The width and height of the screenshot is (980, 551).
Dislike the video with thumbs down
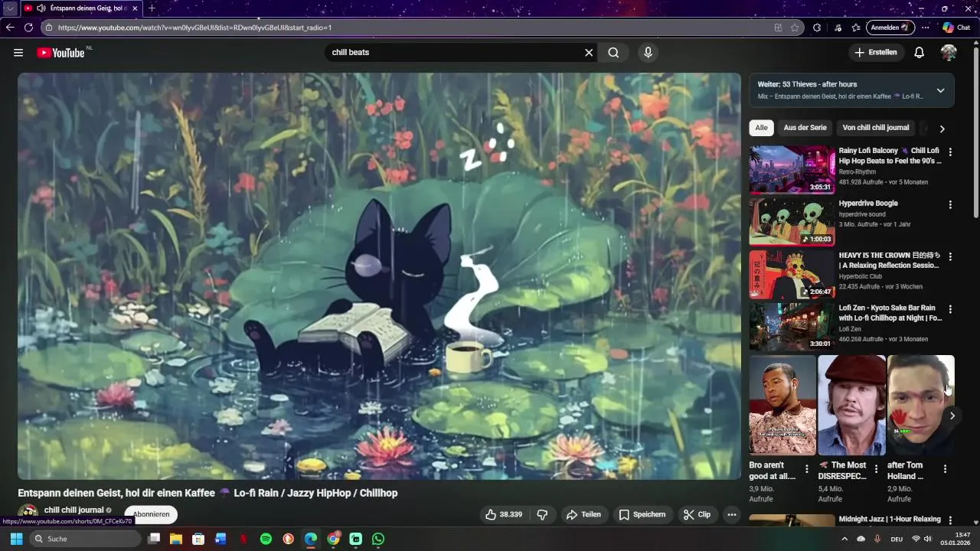click(542, 514)
